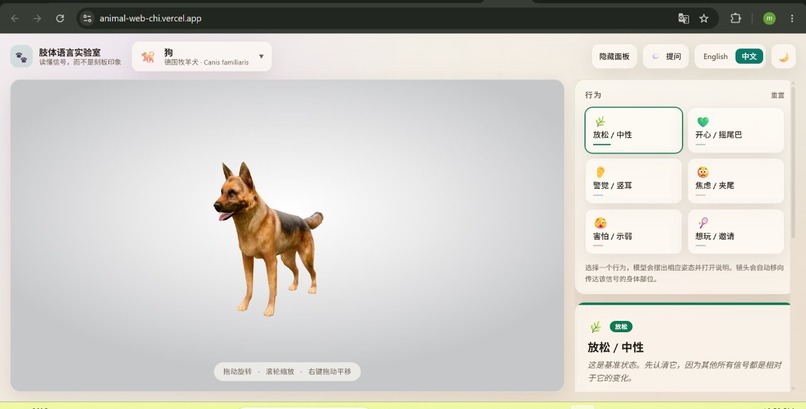Click the ear icon on 警觉 card
Screen dimensions: 806x409
[x=600, y=172]
